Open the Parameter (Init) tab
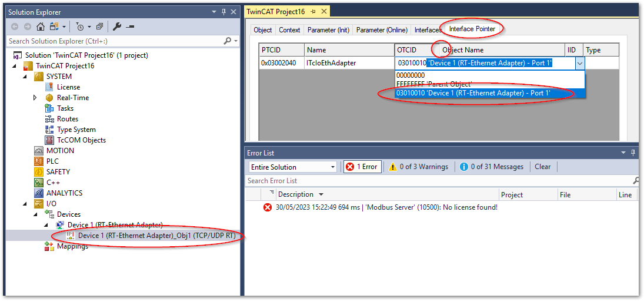644x301 pixels. click(328, 29)
